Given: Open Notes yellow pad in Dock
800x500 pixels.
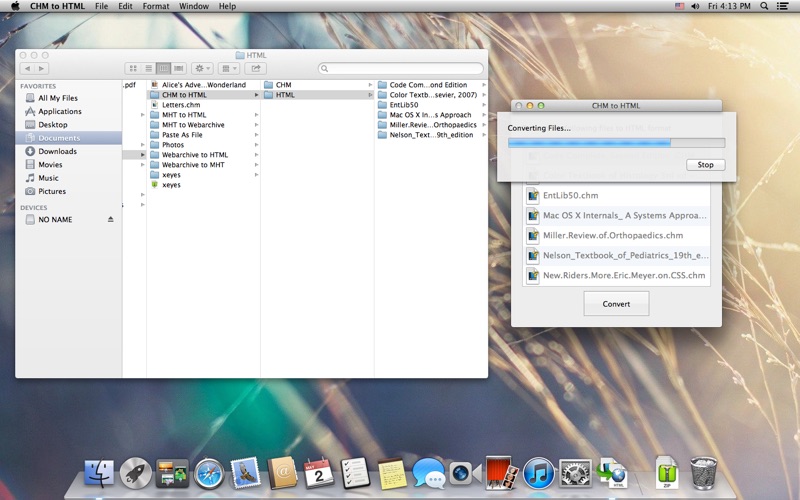Looking at the screenshot, I should tap(392, 473).
